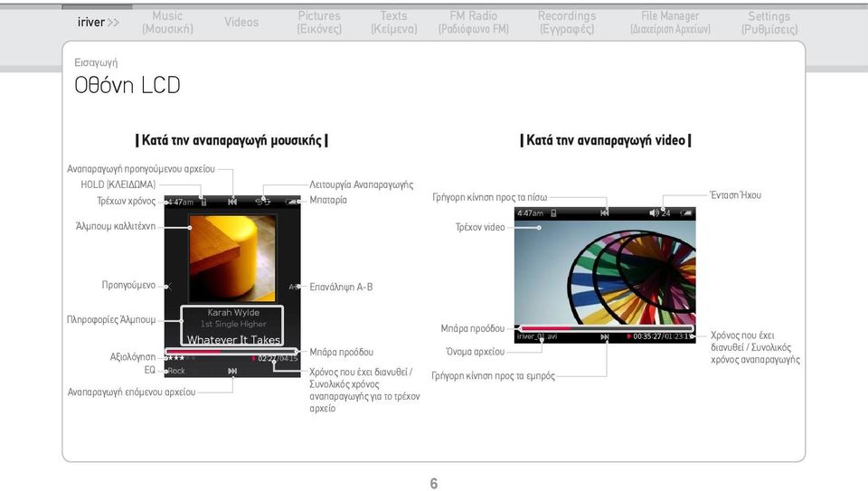
Task: Tap the fast-forward icon on video screen
Action: coord(605,336)
